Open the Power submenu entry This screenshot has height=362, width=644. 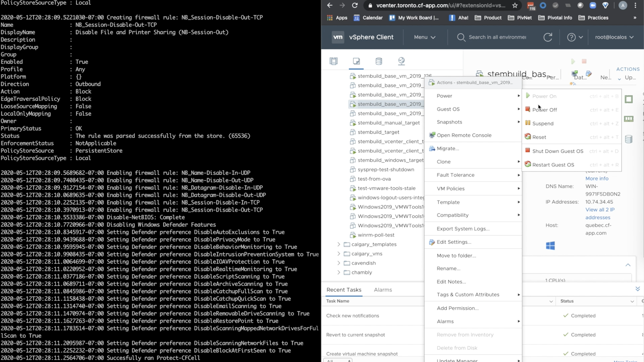tap(473, 96)
